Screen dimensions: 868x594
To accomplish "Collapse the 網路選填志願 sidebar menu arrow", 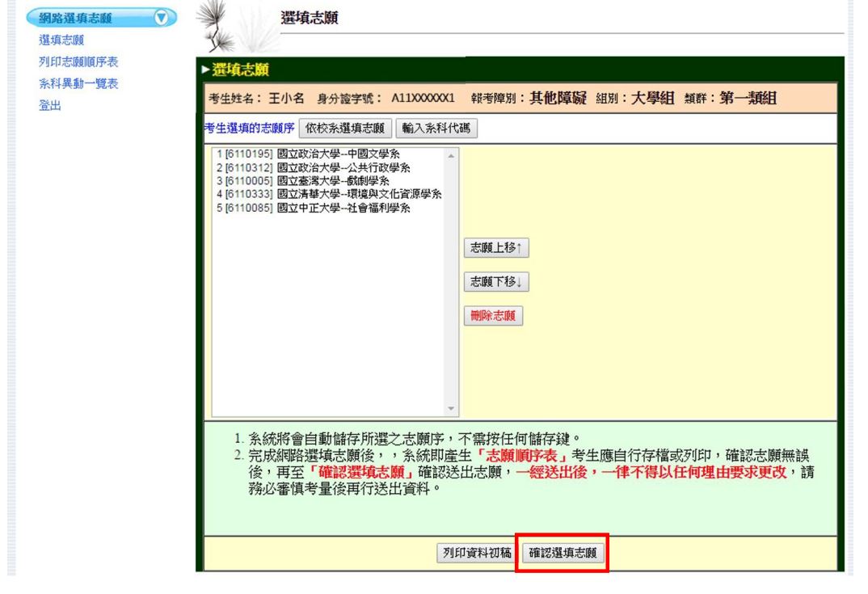I will point(161,18).
